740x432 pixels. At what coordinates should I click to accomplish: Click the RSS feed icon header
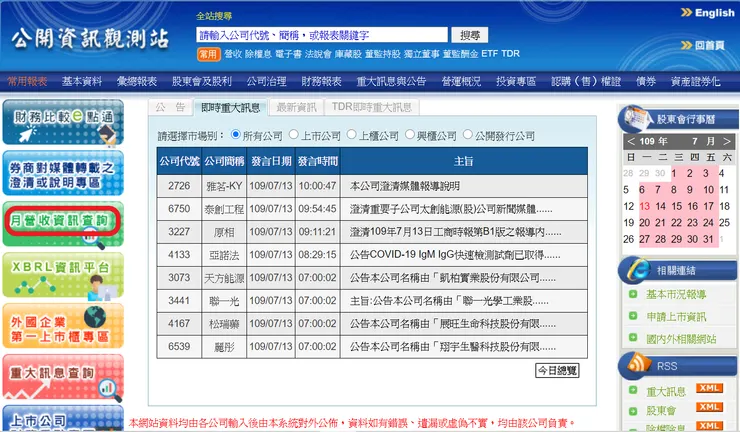[639, 364]
